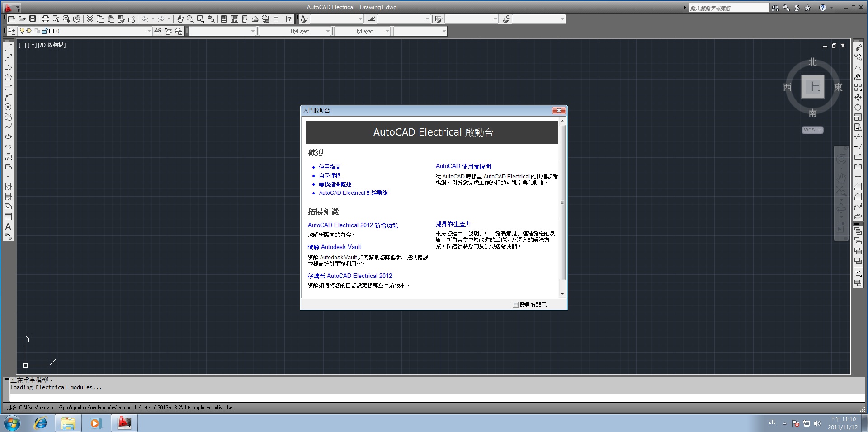Select the Polygon tool
868x432 pixels.
pyautogui.click(x=8, y=77)
